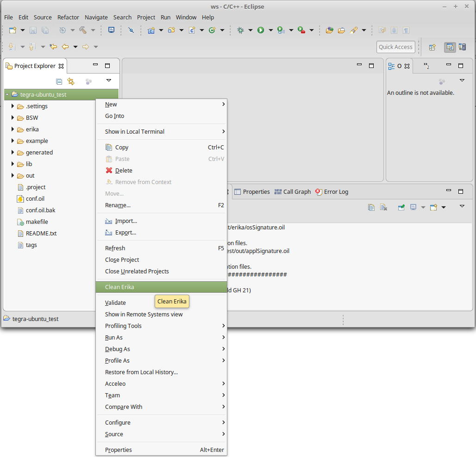The image size is (476, 457).
Task: Close the Project Explorer tab
Action: [61, 66]
